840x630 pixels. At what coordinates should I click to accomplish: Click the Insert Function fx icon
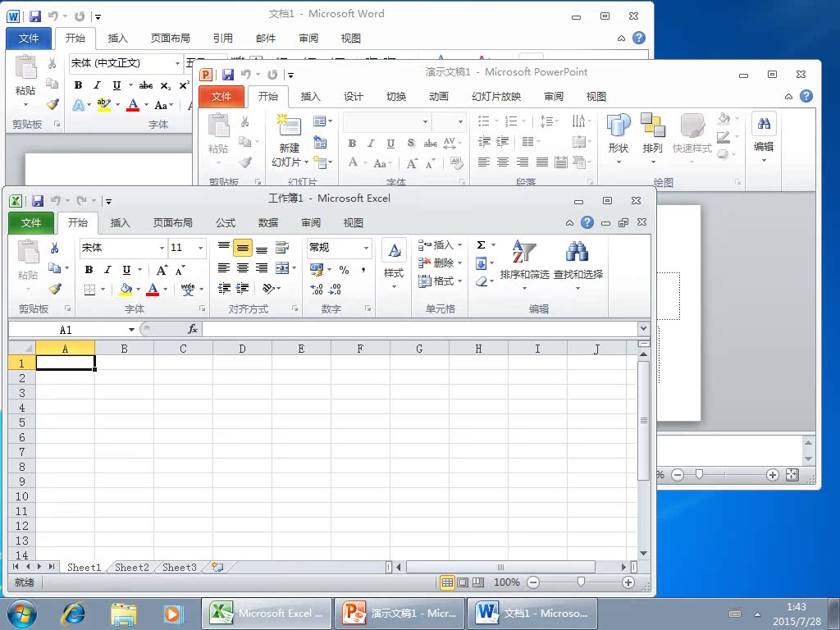192,329
